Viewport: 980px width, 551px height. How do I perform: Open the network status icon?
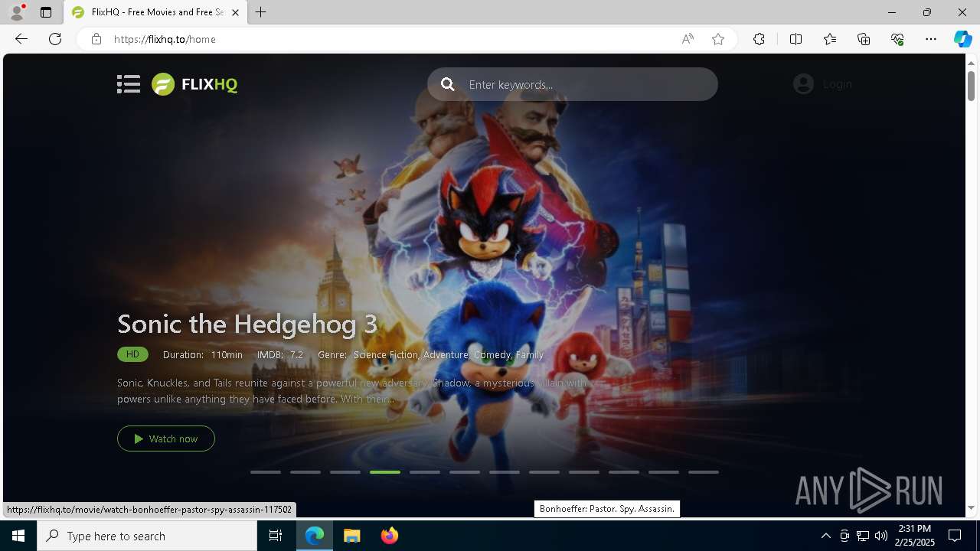[x=863, y=536]
